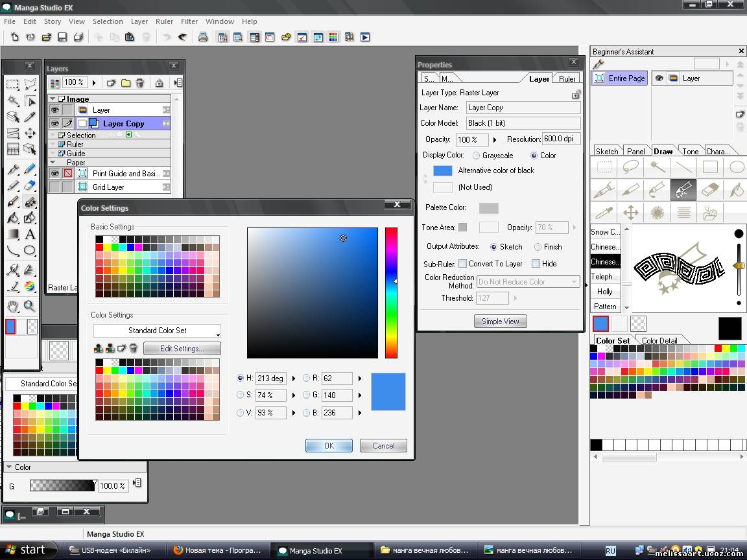Image resolution: width=747 pixels, height=560 pixels.
Task: Select Grayscale display color option
Action: coord(476,156)
